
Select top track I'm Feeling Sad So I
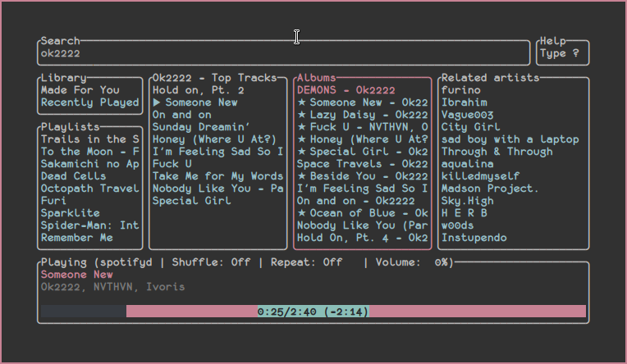218,152
